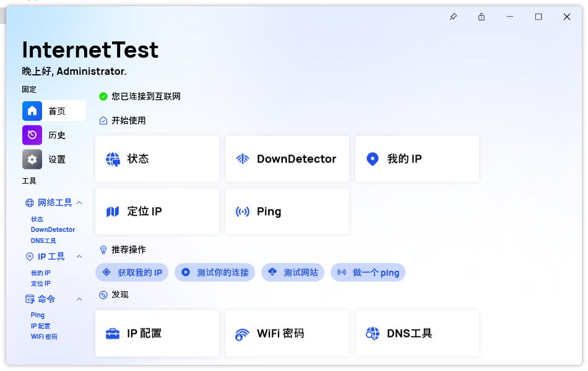Click the 发现 section label
The height and width of the screenshot is (371, 588).
[120, 295]
